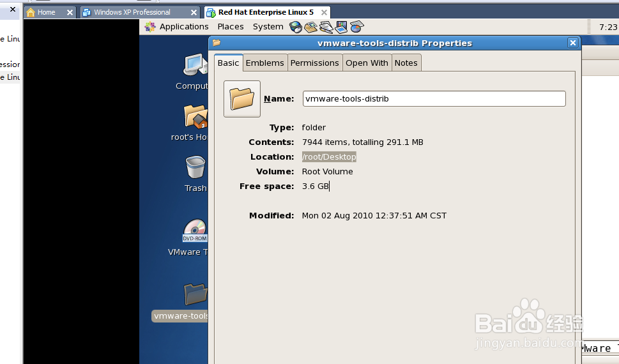Switch to the Notes tab
The height and width of the screenshot is (364, 619).
click(x=406, y=63)
